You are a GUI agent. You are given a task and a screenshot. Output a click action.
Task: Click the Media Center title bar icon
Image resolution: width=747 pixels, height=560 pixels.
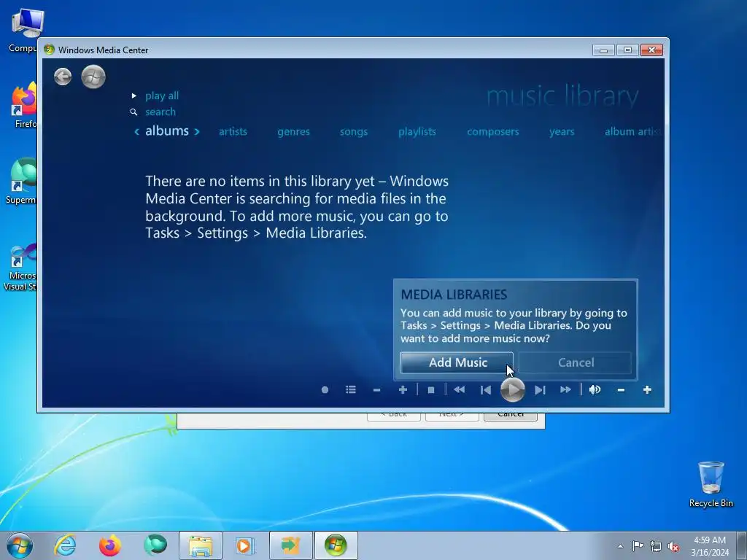(x=49, y=50)
